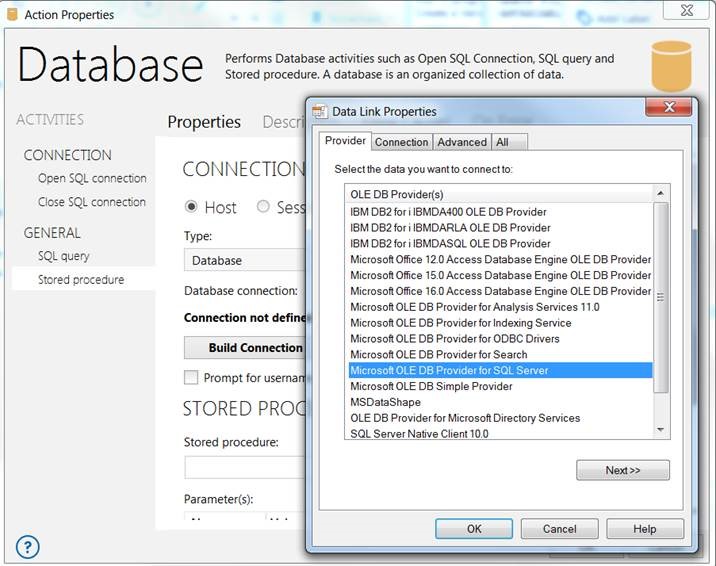Viewport: 716px width, 566px height.
Task: Select IBM DB2 for i IBMDA400 OLE DB Provider
Action: click(x=500, y=212)
